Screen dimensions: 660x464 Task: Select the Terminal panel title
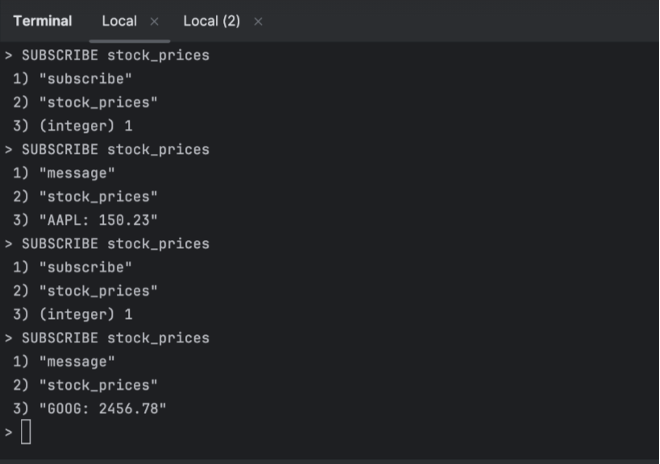[43, 21]
